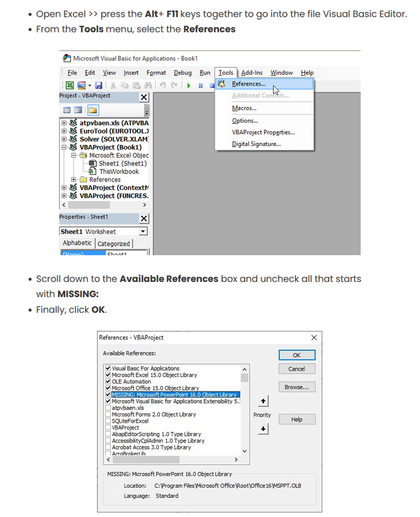Screen dimensions: 420x517
Task: Click the Break pause icon in toolbar
Action: (201, 86)
